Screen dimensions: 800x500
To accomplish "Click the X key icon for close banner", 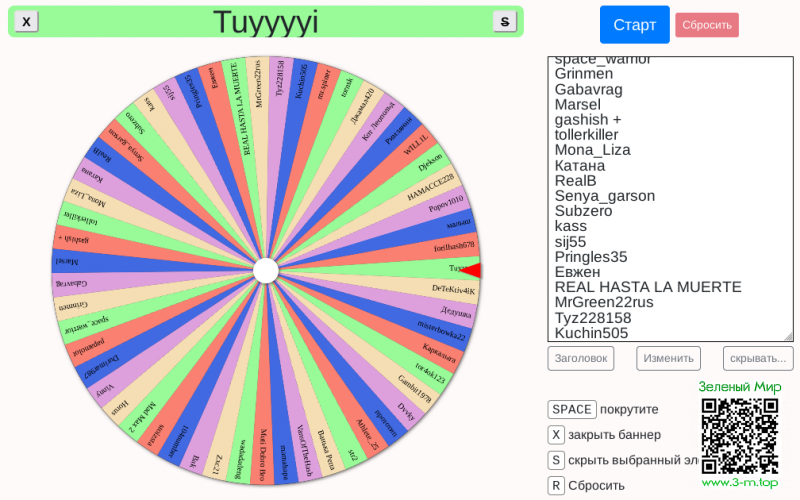I will 556,435.
